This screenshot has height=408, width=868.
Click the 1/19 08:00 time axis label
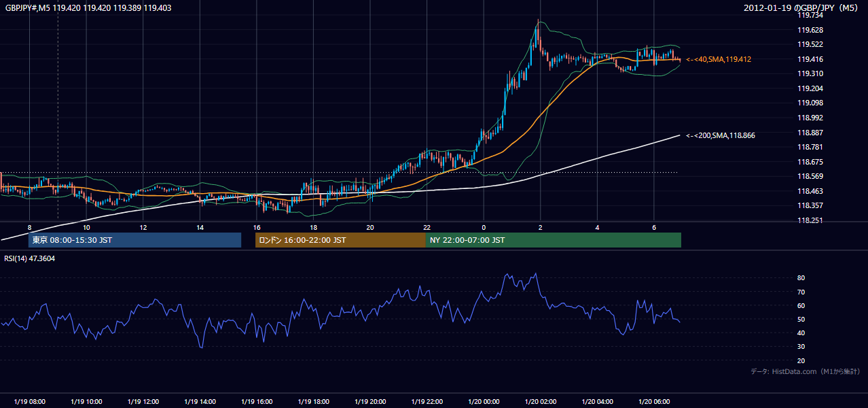coord(30,402)
